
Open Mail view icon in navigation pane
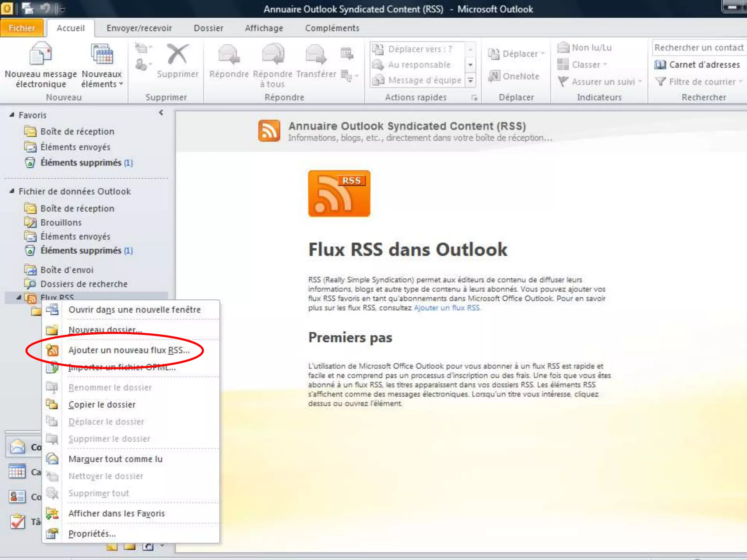pyautogui.click(x=18, y=447)
